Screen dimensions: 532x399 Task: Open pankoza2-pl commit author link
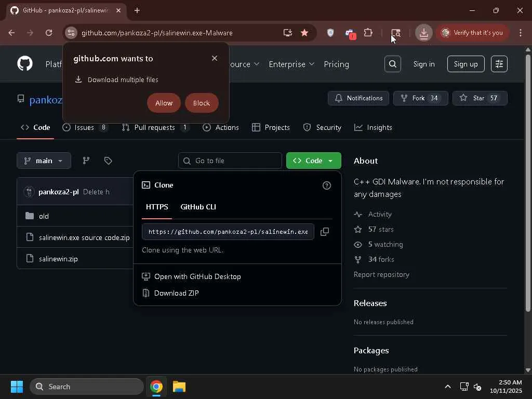point(59,192)
